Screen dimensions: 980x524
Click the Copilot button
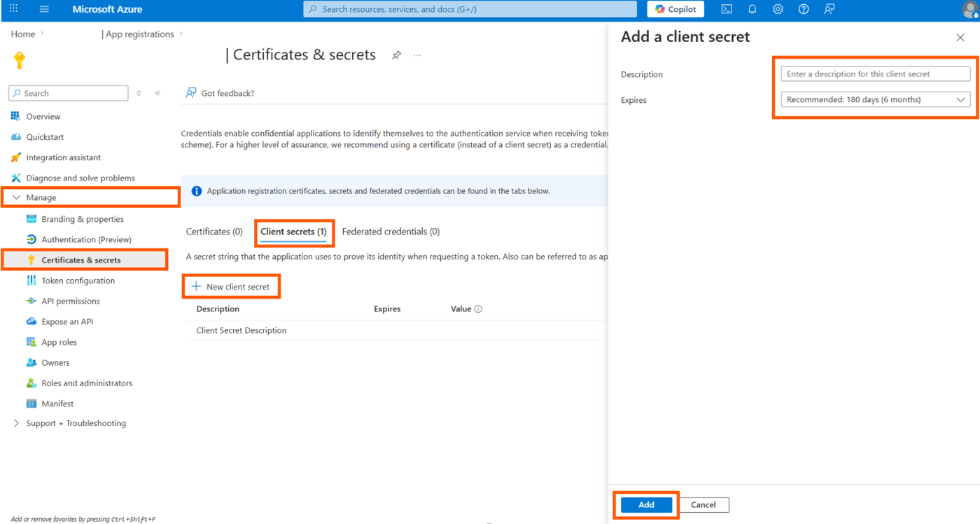pyautogui.click(x=675, y=9)
